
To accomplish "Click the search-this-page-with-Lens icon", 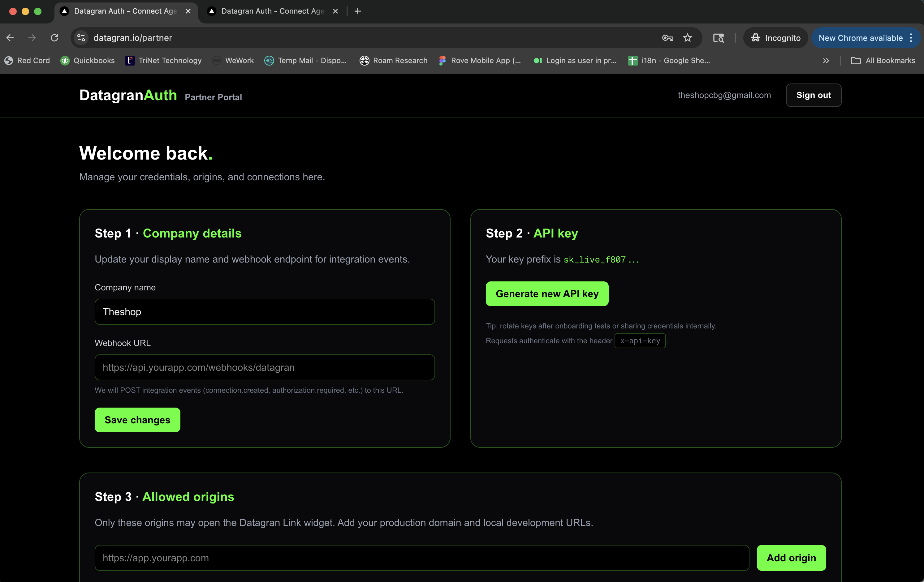I will pos(718,37).
